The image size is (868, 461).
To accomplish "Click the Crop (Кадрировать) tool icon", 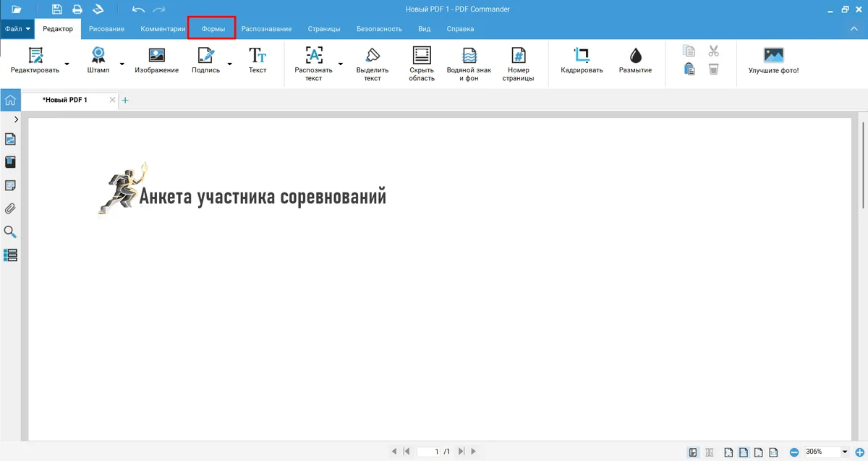I will [582, 56].
